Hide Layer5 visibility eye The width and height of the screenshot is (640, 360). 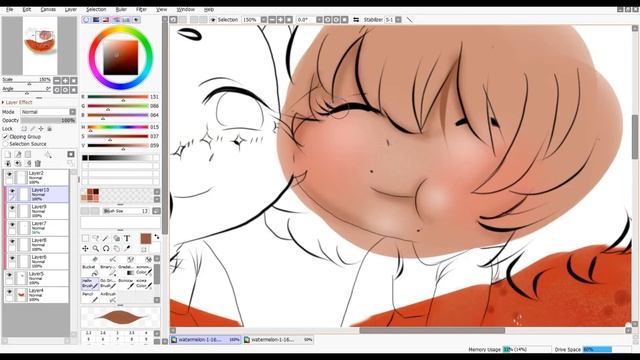(9, 275)
